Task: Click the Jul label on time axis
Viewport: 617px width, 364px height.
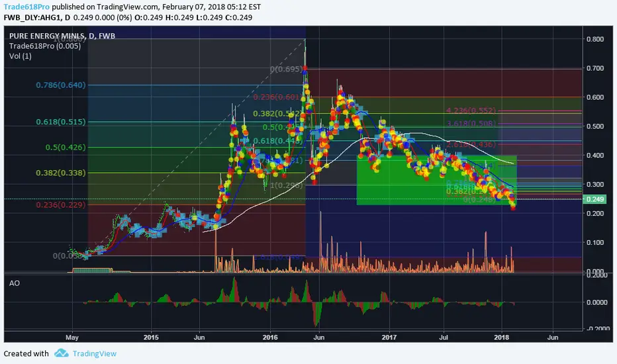Action: [x=444, y=338]
